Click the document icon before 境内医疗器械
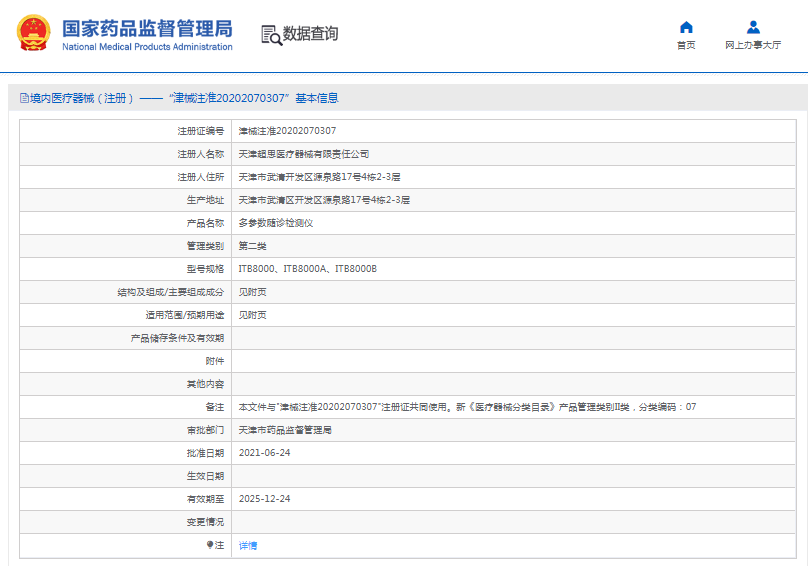The height and width of the screenshot is (566, 808). [24, 98]
